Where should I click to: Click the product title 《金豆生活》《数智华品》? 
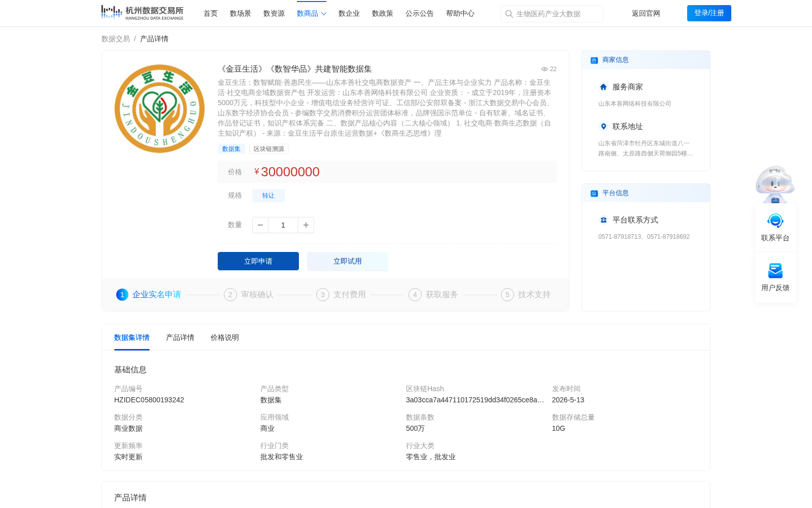(295, 69)
